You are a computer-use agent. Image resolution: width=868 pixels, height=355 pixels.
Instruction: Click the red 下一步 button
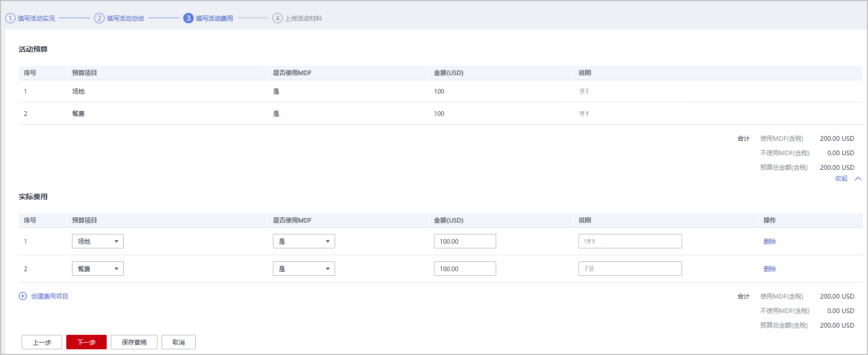[x=86, y=342]
